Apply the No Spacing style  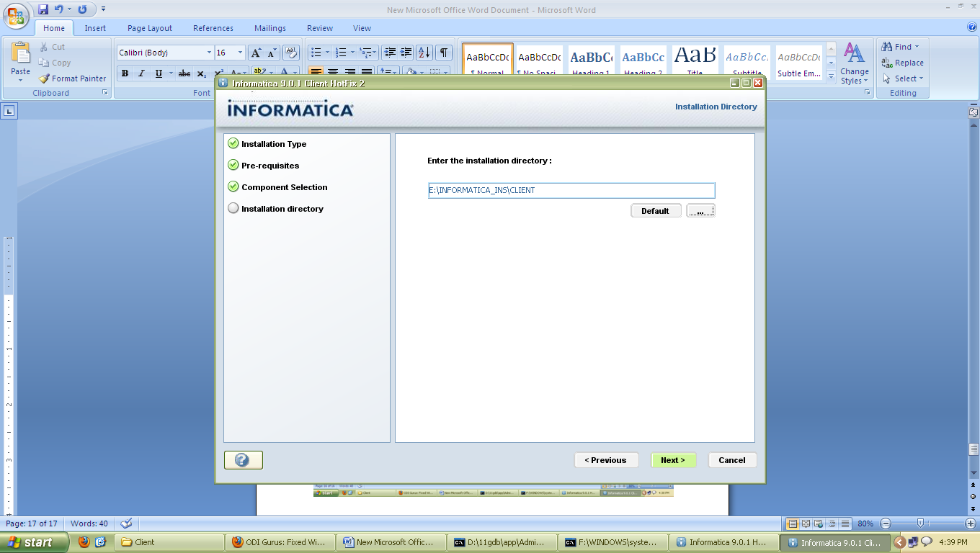click(x=540, y=60)
